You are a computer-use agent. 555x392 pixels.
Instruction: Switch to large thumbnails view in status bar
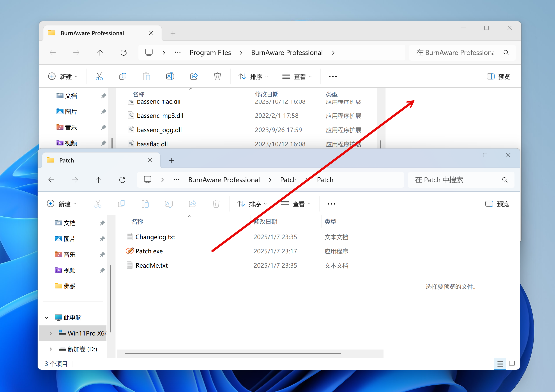[512, 364]
